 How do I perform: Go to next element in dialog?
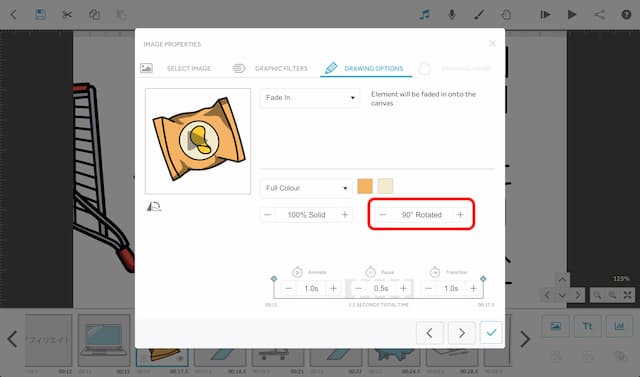[x=462, y=333]
